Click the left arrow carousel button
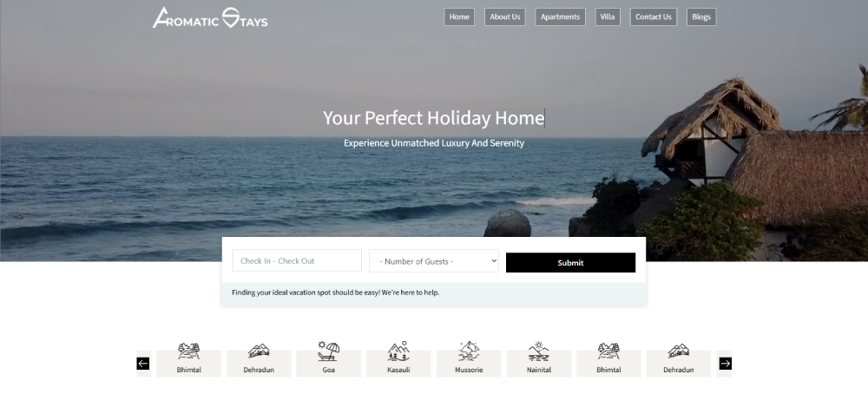Screen dimensions: 868x394 pyautogui.click(x=143, y=364)
